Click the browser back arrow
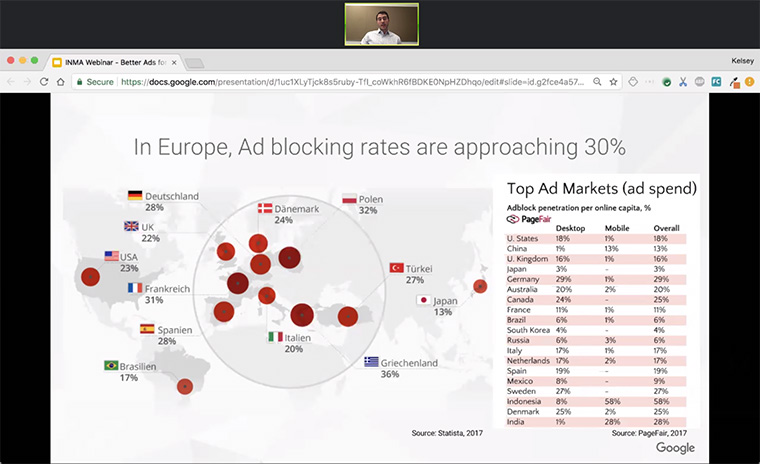 pyautogui.click(x=11, y=82)
